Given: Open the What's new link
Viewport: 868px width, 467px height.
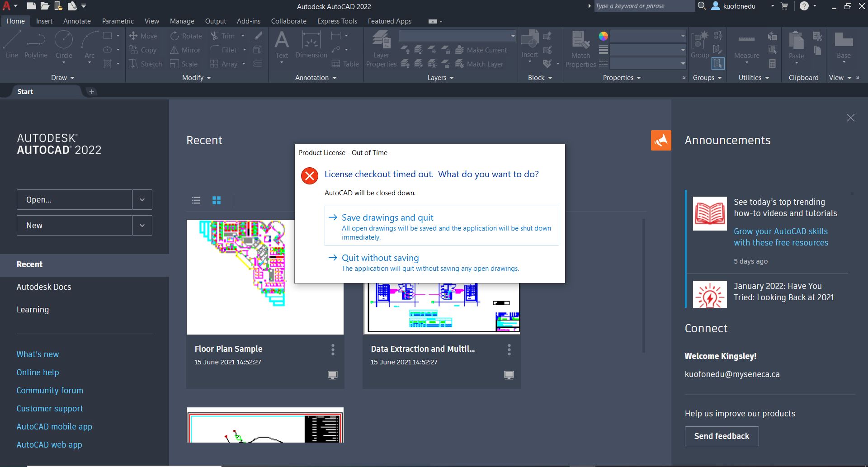Looking at the screenshot, I should 38,354.
